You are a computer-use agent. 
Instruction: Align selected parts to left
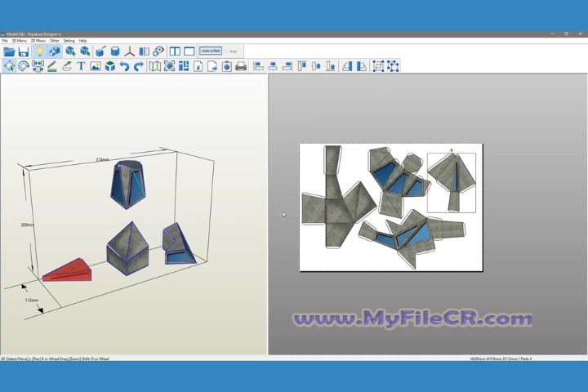(258, 66)
